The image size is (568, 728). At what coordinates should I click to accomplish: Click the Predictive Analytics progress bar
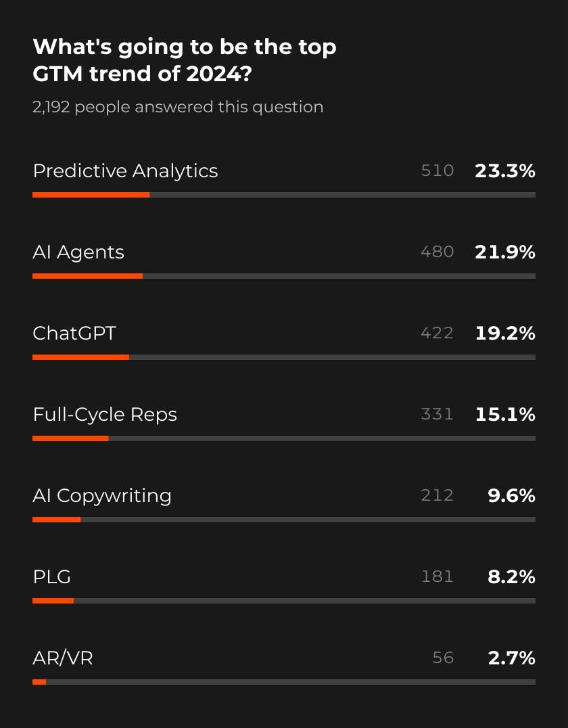284,195
